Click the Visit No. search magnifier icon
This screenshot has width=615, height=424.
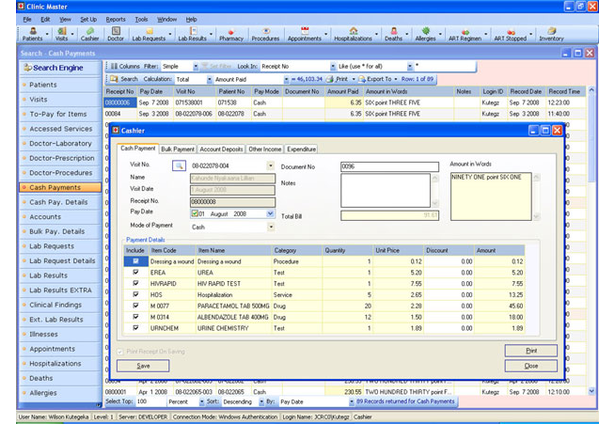(179, 166)
